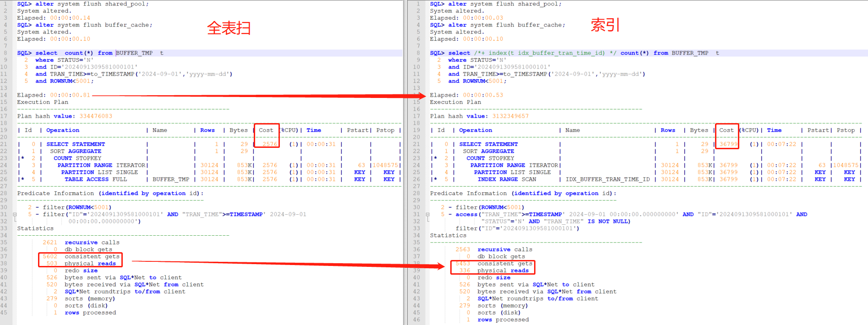Click 'Statistics' heading in the left pane
Screen dimensions: 868x325
click(x=35, y=228)
